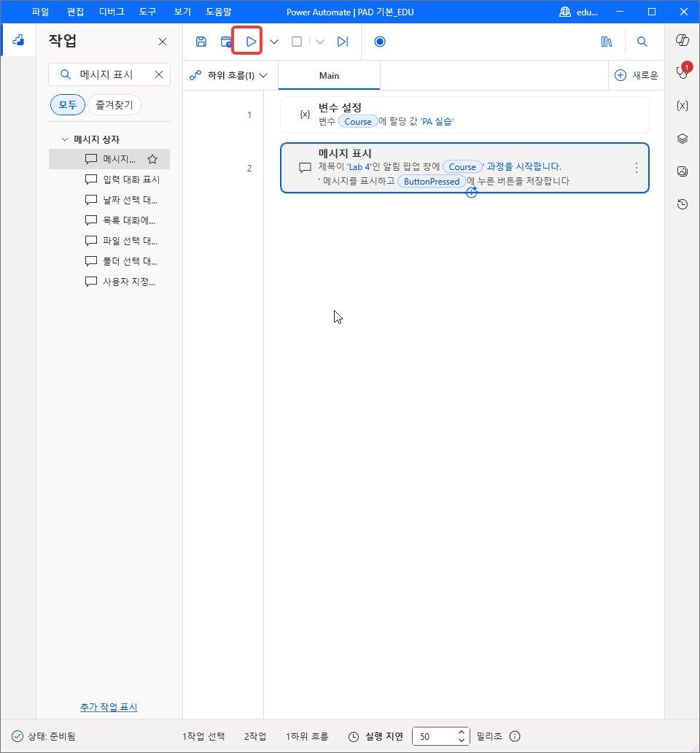
Task: Open the notifications icon with red badge
Action: pyautogui.click(x=682, y=71)
